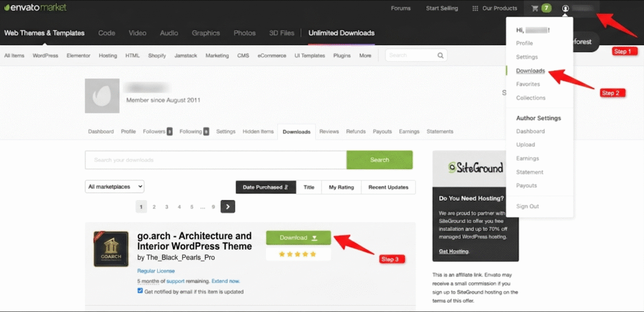This screenshot has height=312, width=644.
Task: Select the Code category
Action: pos(107,33)
